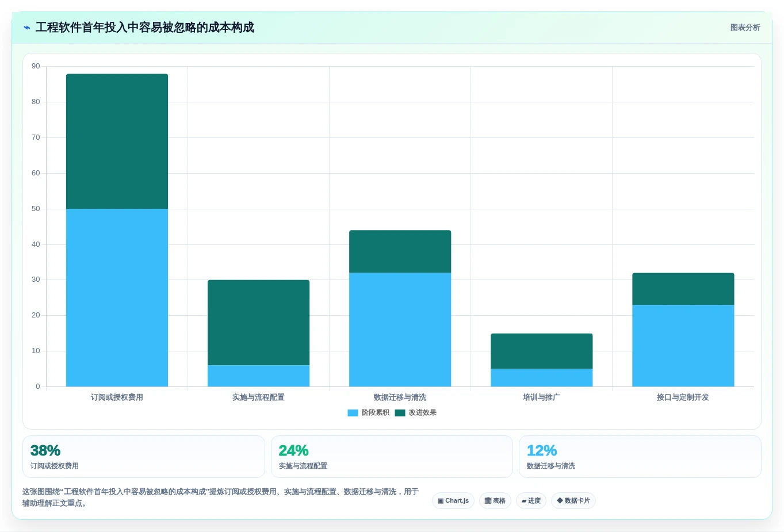Click the dark green segment of the 接口与定制开发 bar
The image size is (784, 532).
click(x=683, y=289)
